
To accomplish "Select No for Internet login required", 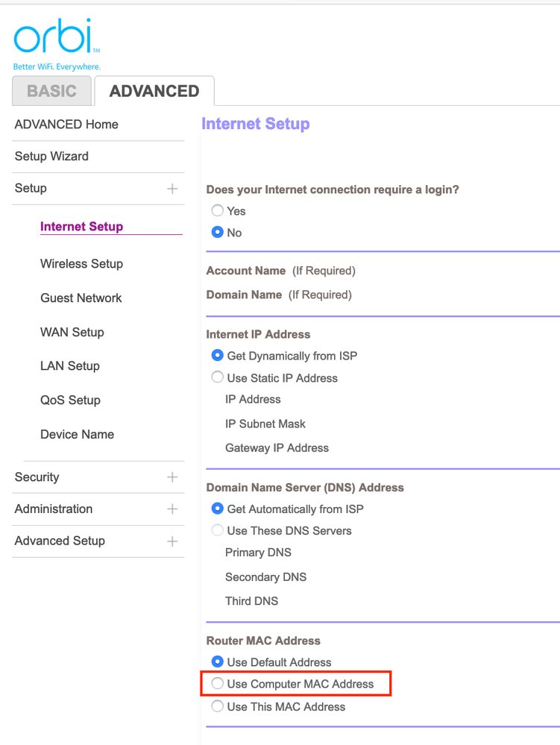I will click(x=218, y=233).
